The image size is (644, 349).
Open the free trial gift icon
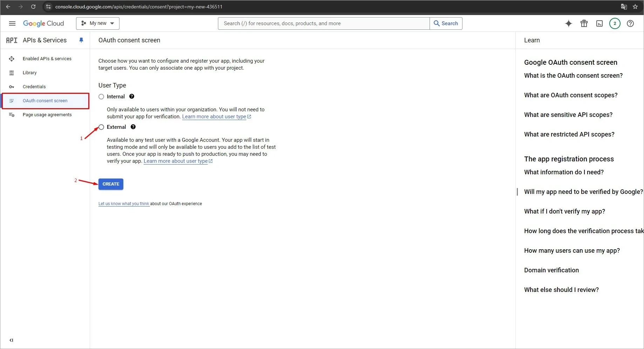click(x=584, y=23)
